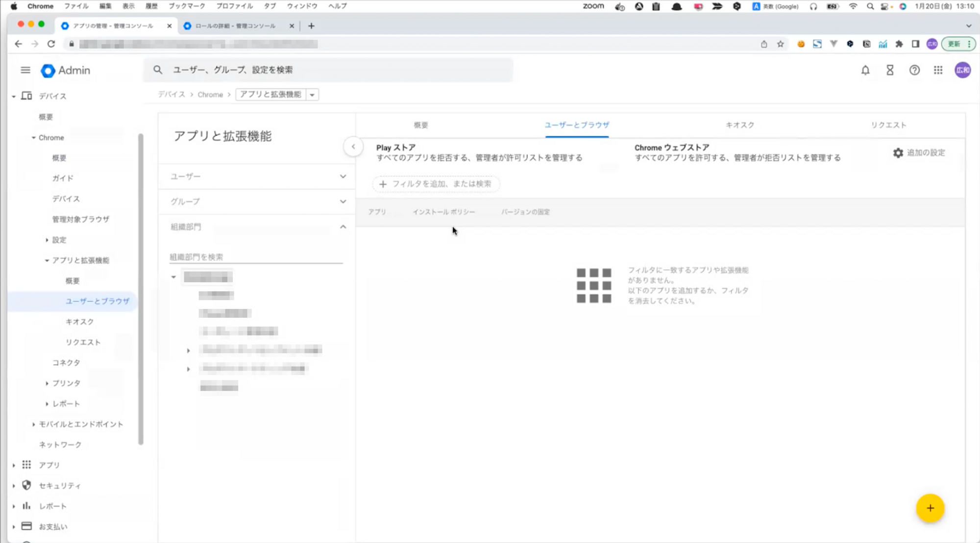Open the ブックマーク menu in menu bar
Screen dimensions: 980x543
(187, 6)
